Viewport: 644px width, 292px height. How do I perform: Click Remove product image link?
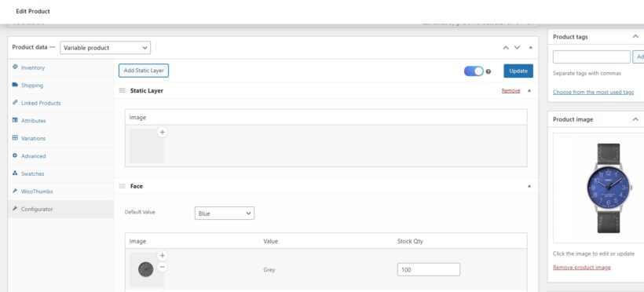[582, 268]
